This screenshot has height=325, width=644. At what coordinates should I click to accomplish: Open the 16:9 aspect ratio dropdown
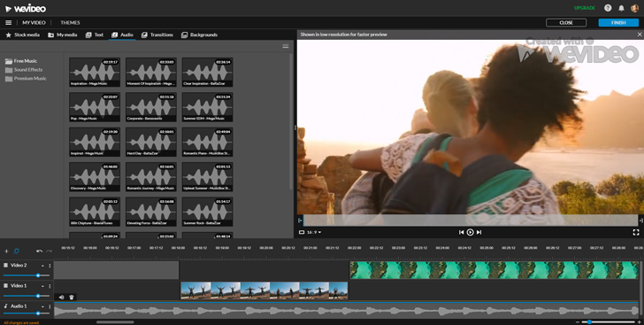[310, 232]
